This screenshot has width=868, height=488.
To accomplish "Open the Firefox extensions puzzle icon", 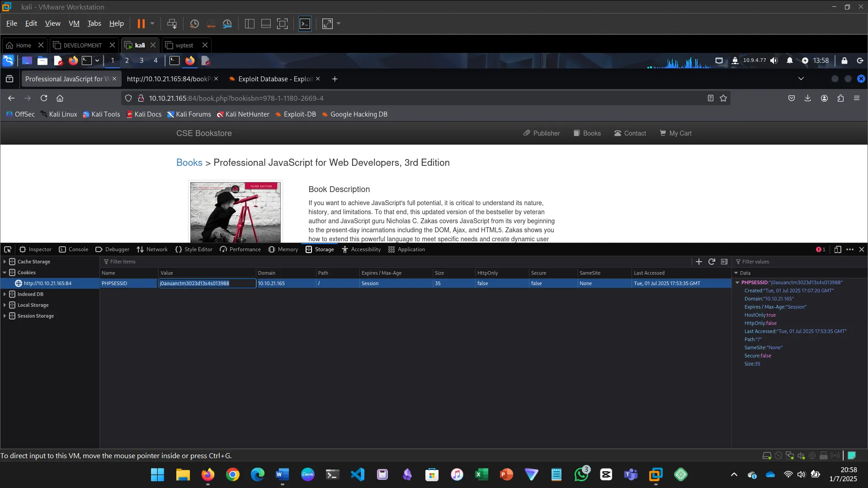I will coord(840,98).
